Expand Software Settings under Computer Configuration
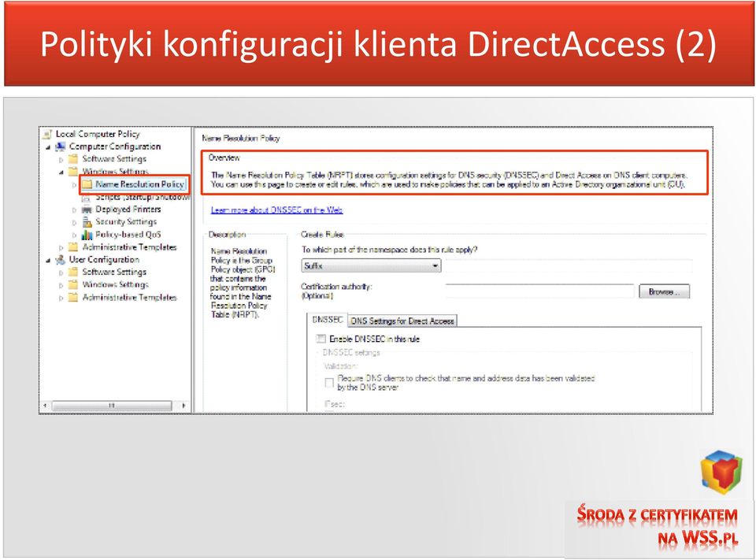 click(61, 159)
